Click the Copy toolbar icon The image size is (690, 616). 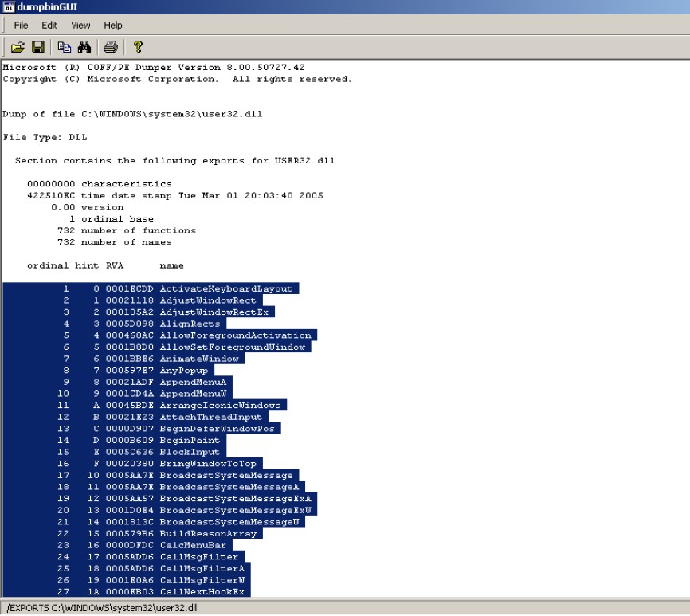pos(65,47)
